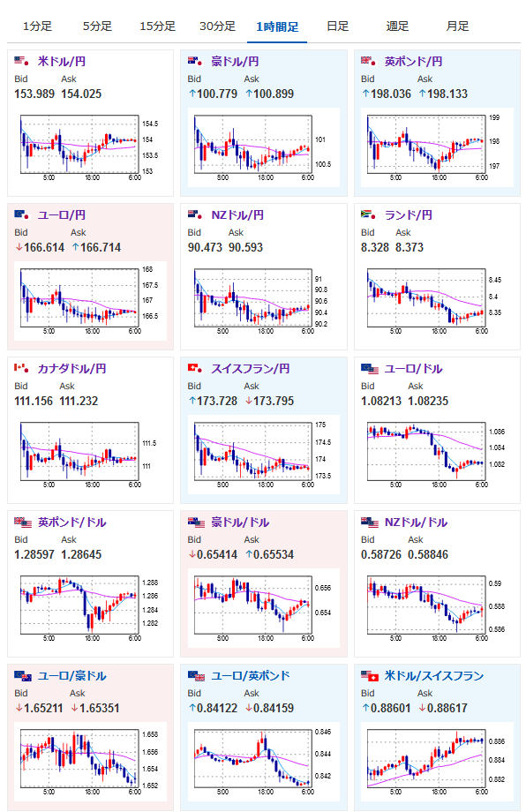Click the Canada flag icon beside カナダドル/円

tap(22, 368)
